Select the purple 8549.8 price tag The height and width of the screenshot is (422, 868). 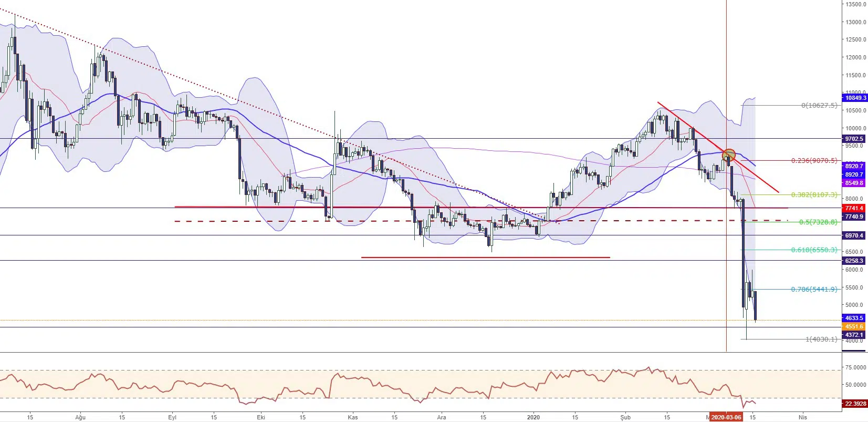click(x=854, y=183)
